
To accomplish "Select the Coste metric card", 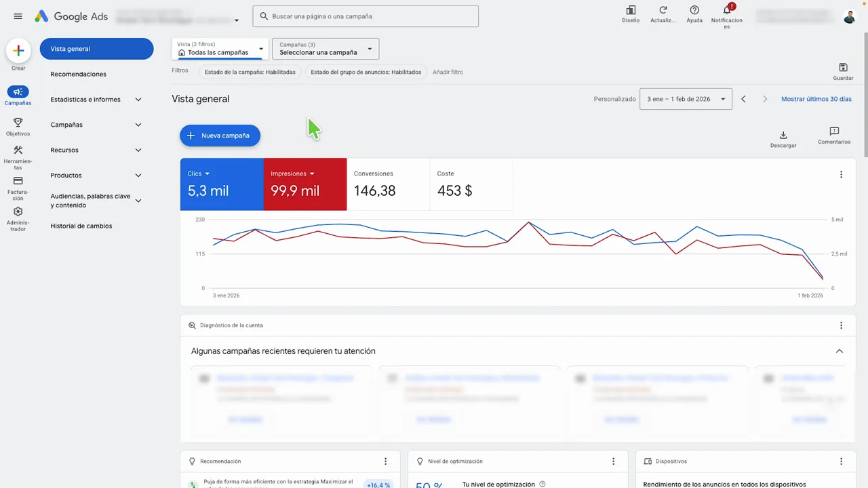I will tap(471, 184).
